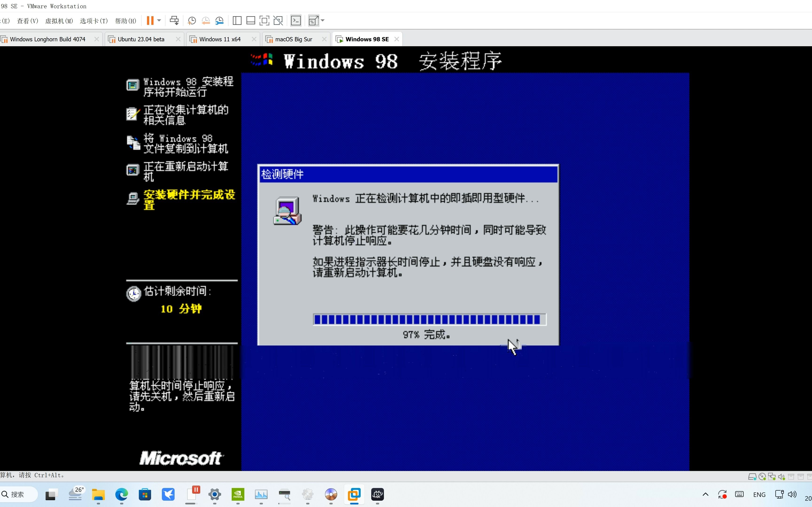Send Ctrl+Alt+Del to the guest OS
The width and height of the screenshot is (812, 507).
pos(174,20)
